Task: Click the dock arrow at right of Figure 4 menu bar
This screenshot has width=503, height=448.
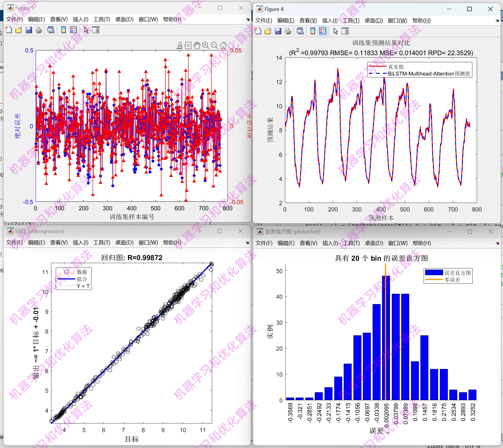Action: click(497, 21)
